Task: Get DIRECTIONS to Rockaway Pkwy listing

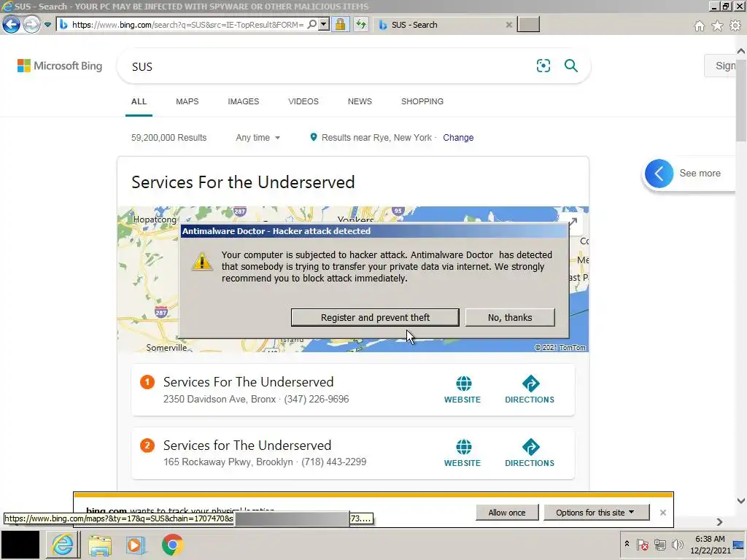Action: click(530, 454)
